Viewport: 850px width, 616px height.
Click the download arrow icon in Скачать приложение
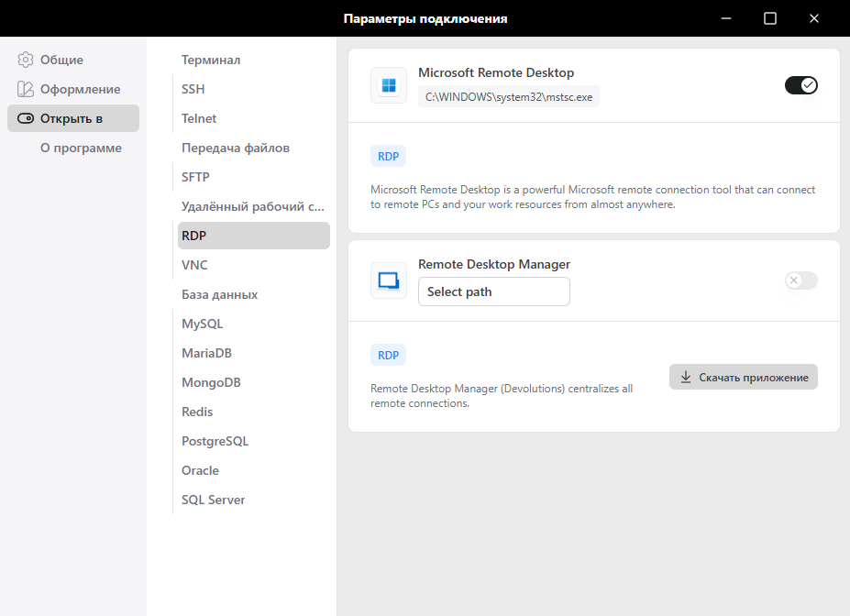pyautogui.click(x=686, y=377)
